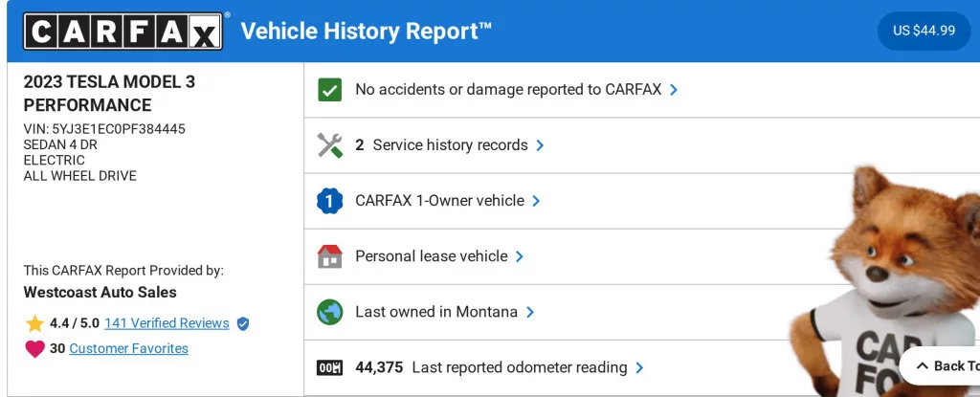Click the US $44.99 price button
980x397 pixels.
click(924, 31)
